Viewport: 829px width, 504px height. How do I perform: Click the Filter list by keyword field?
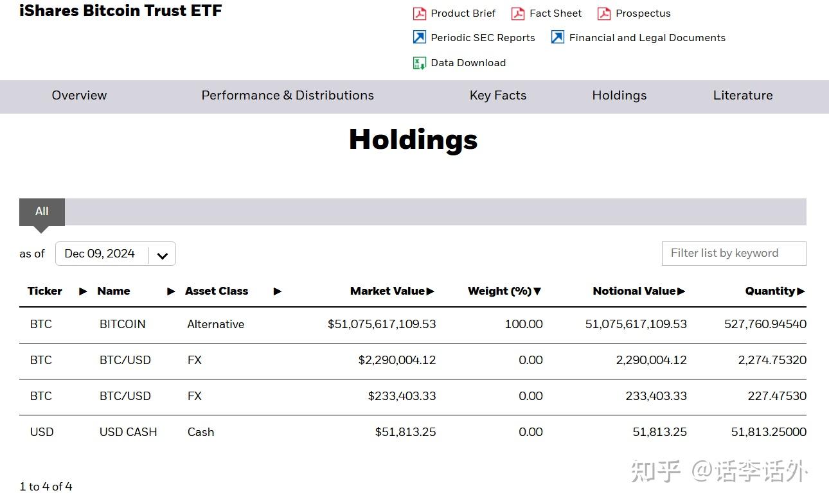733,254
